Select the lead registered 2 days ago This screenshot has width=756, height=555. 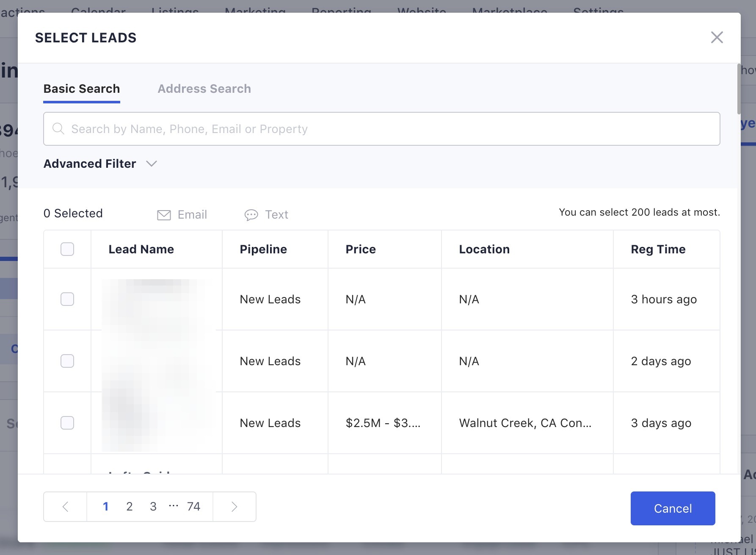[x=67, y=361]
